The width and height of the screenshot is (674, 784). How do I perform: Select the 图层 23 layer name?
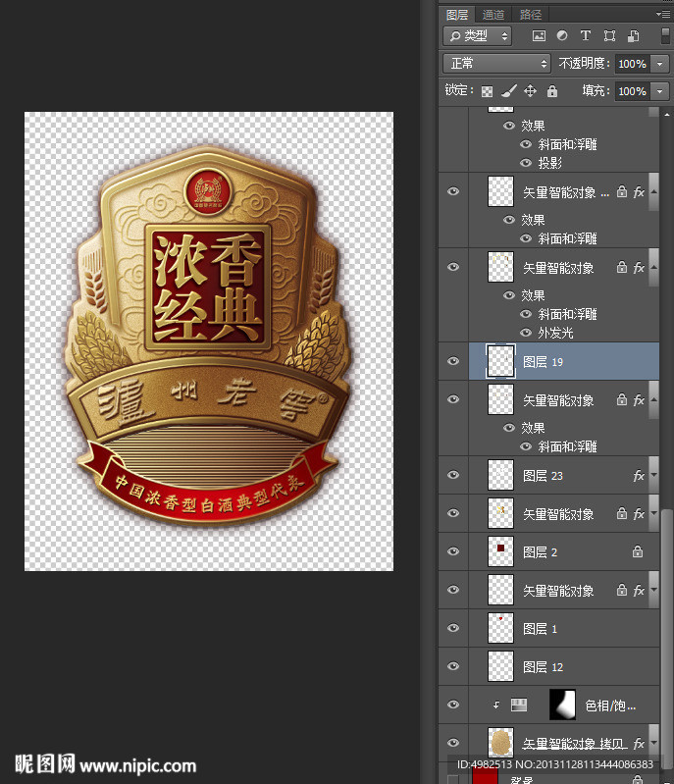point(543,476)
